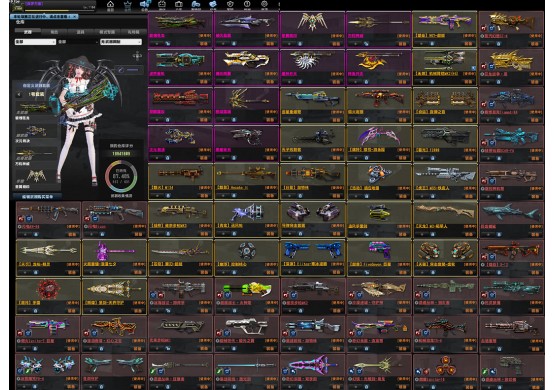Viewport: 555px width, 390px height.
Task: Click the blue button below the loadout weapon list
Action: point(37,196)
